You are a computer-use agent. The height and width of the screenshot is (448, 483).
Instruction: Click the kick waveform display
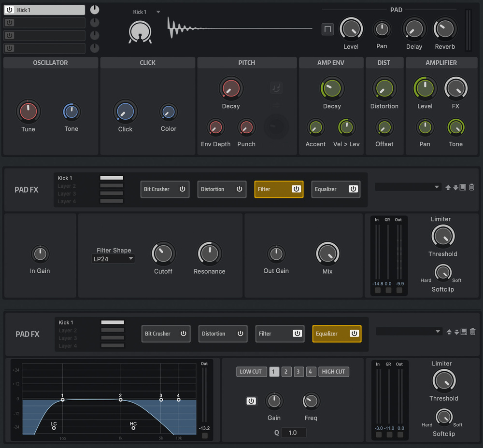point(240,28)
